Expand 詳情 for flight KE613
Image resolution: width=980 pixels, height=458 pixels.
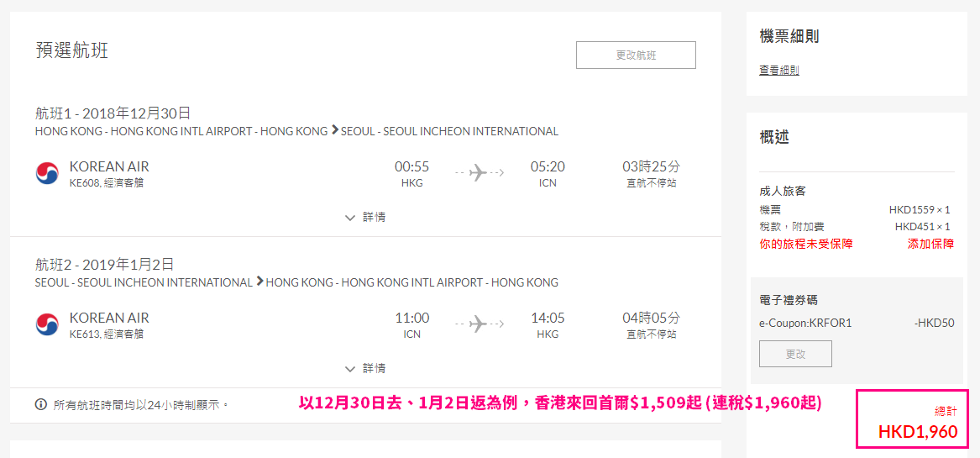tap(365, 368)
